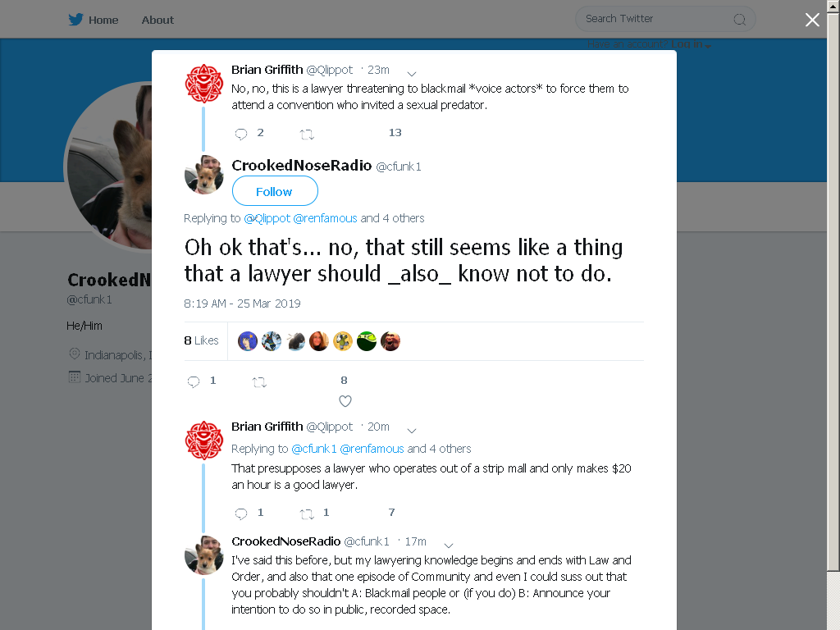This screenshot has width=840, height=630.
Task: Open first liker's avatar thumbnail
Action: tap(248, 341)
